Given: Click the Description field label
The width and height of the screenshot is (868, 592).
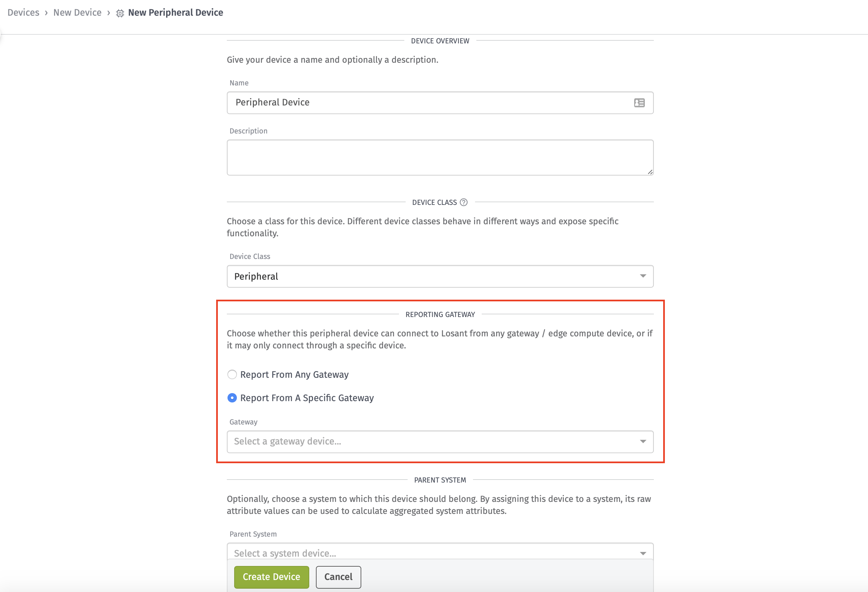Looking at the screenshot, I should pos(249,131).
